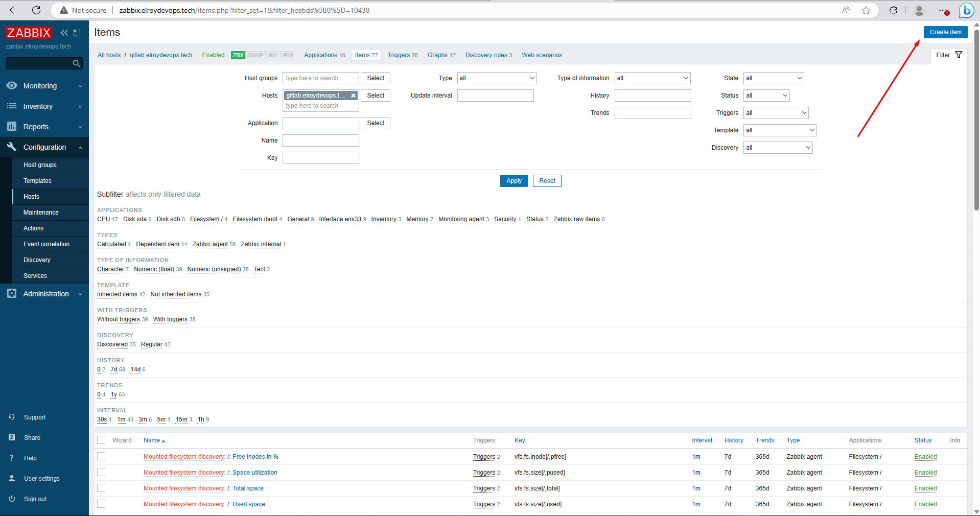Click the Not secure warning icon
This screenshot has height=516, width=980.
pyautogui.click(x=64, y=10)
